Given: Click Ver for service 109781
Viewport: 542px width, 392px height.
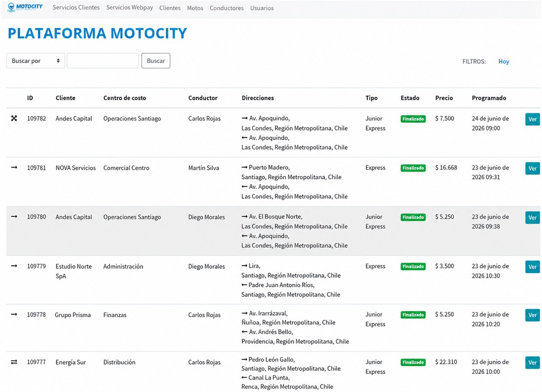Looking at the screenshot, I should (533, 168).
